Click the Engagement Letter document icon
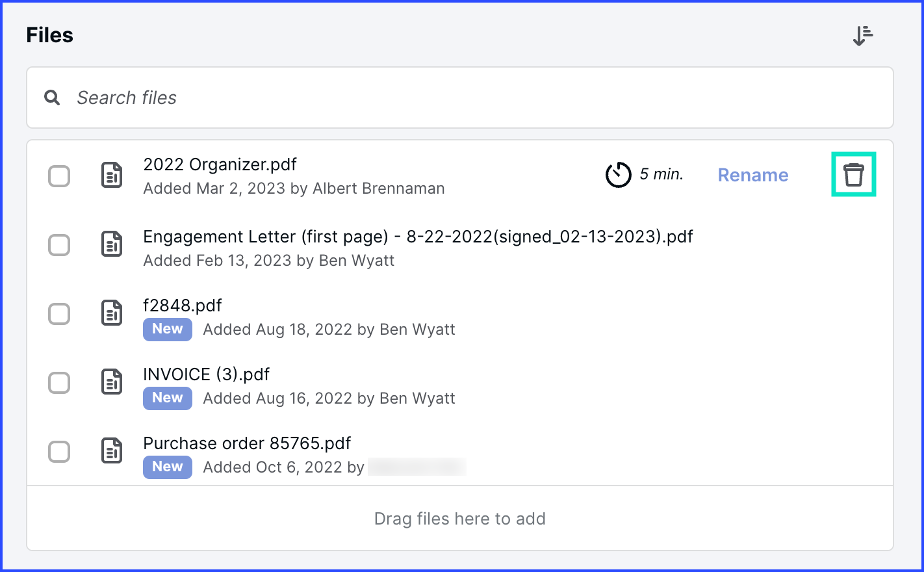The image size is (924, 572). [x=112, y=244]
